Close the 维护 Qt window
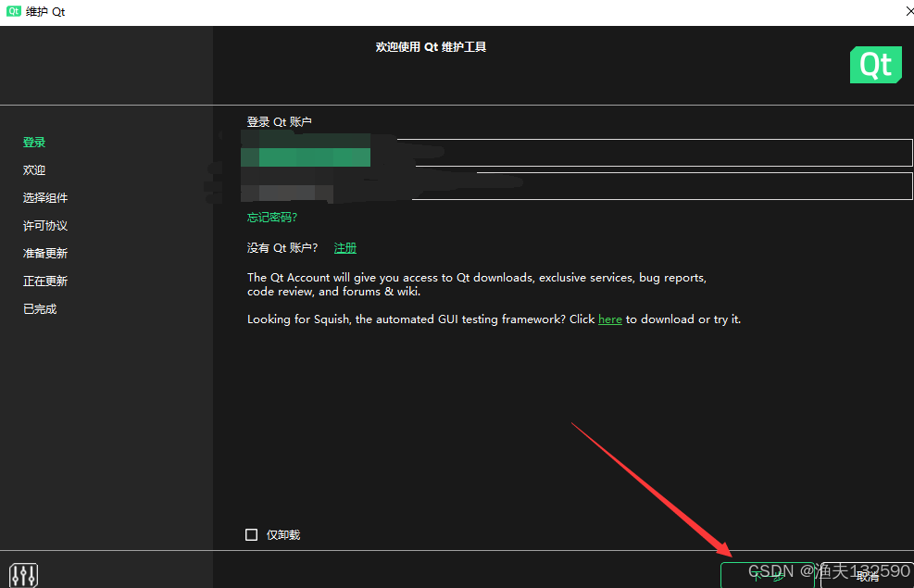Viewport: 914px width, 588px height. (908, 12)
